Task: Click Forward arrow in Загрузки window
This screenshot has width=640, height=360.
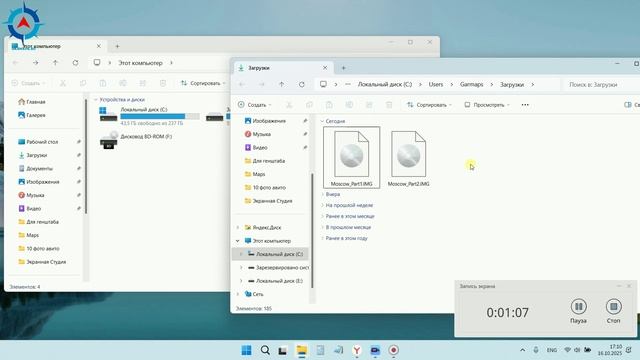Action: pyautogui.click(x=262, y=84)
